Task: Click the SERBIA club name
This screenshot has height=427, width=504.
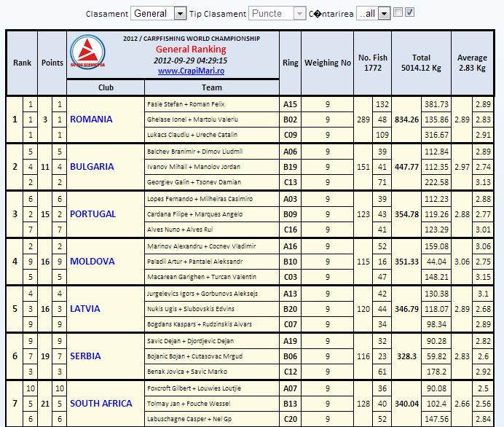Action: coord(85,356)
